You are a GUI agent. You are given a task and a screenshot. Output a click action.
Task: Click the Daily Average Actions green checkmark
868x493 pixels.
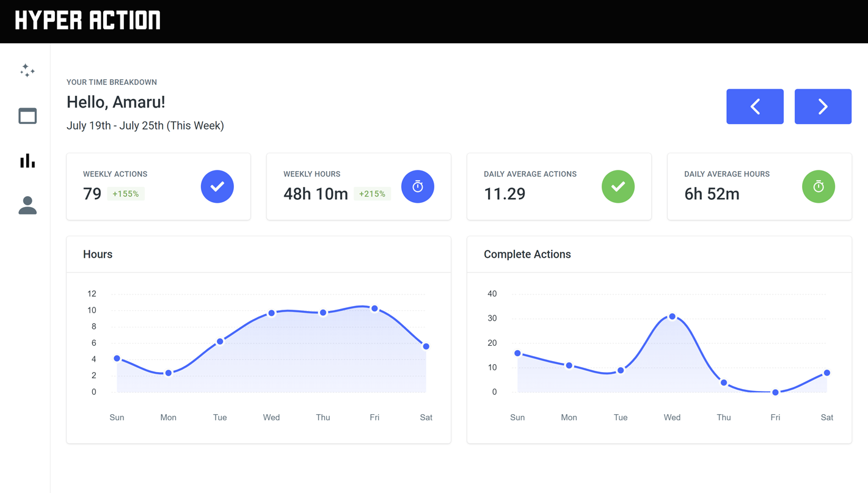[618, 186]
